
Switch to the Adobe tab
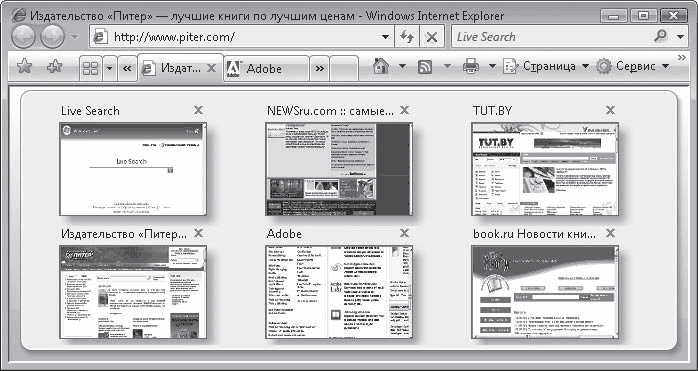pos(266,69)
